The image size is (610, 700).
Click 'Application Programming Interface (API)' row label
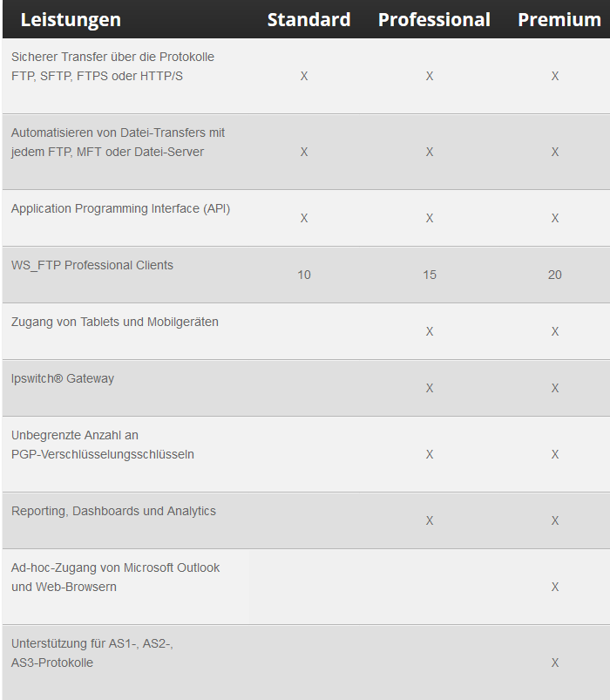tap(120, 209)
